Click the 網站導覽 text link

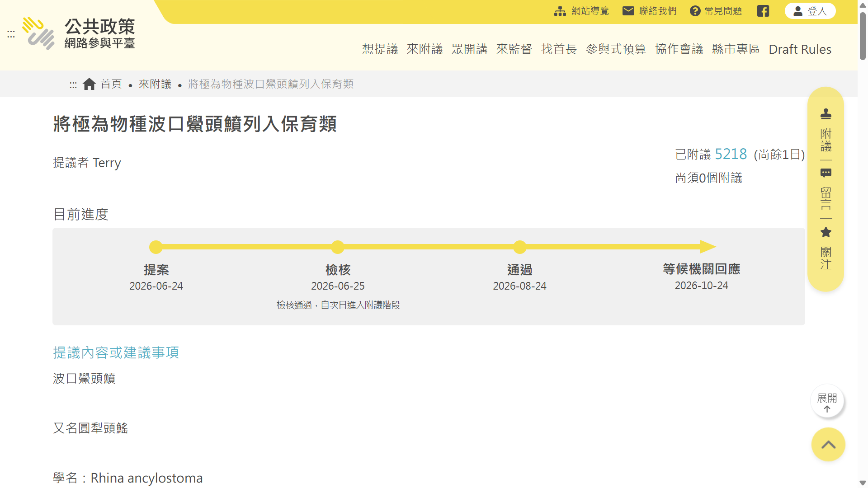click(590, 11)
